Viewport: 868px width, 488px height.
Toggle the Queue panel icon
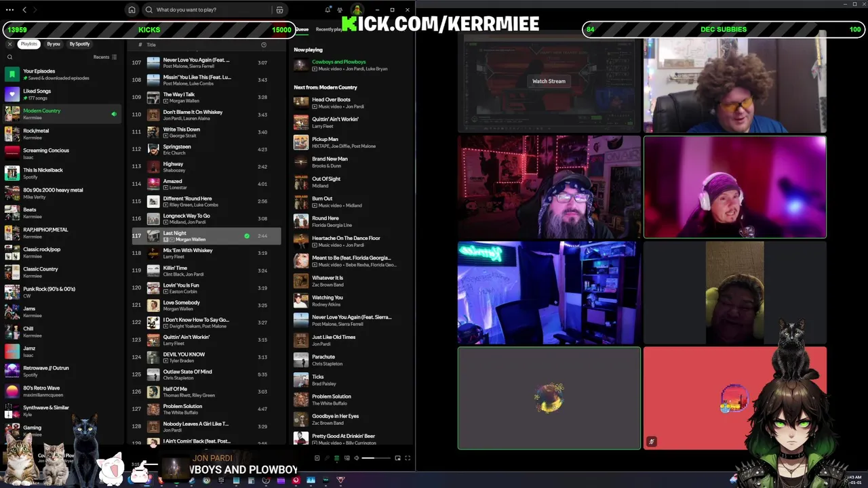click(336, 458)
